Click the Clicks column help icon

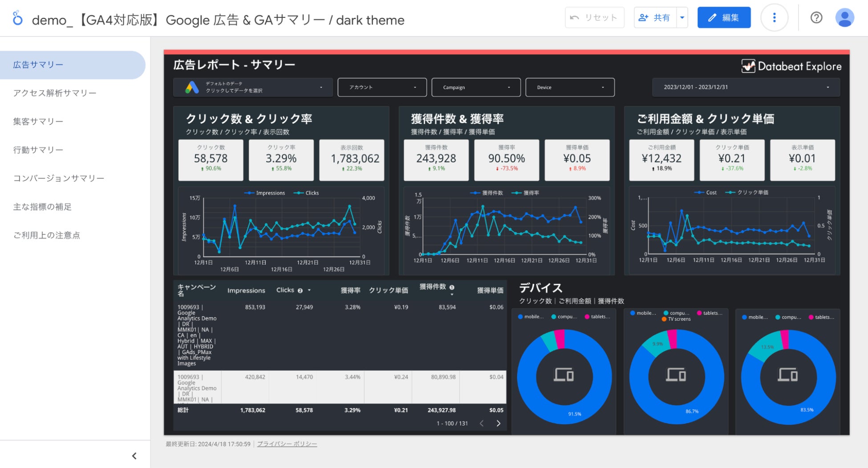[300, 291]
